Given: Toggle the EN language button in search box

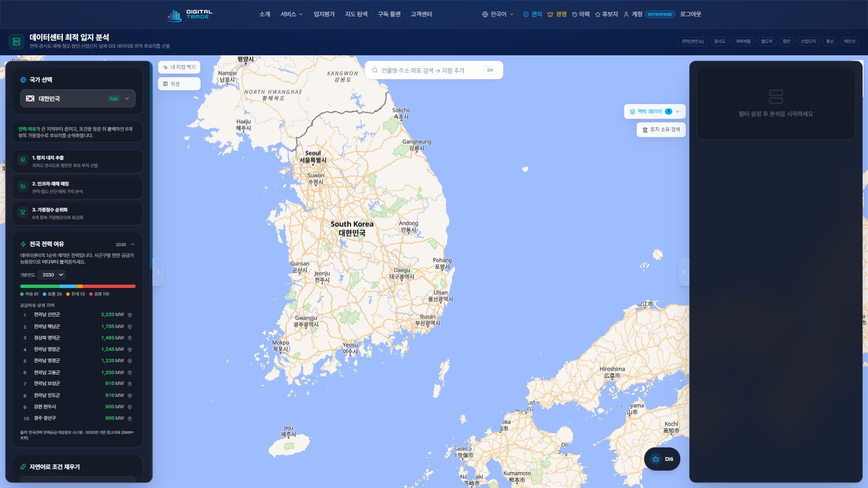Looking at the screenshot, I should [x=490, y=70].
